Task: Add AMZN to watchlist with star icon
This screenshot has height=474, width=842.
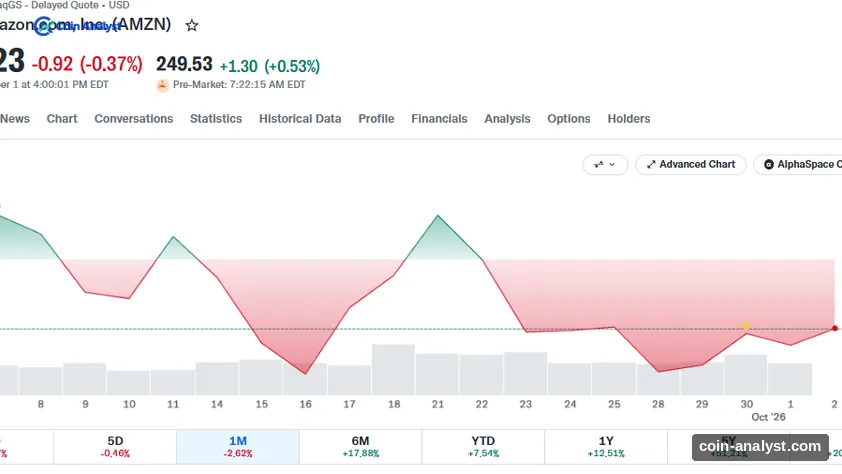Action: [192, 25]
